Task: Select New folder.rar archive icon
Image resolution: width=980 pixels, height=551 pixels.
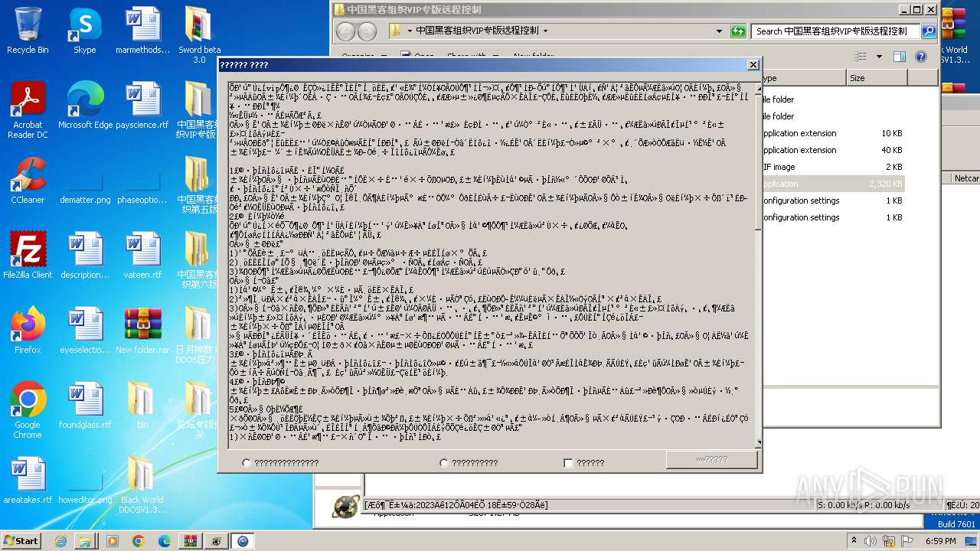Action: [x=142, y=331]
